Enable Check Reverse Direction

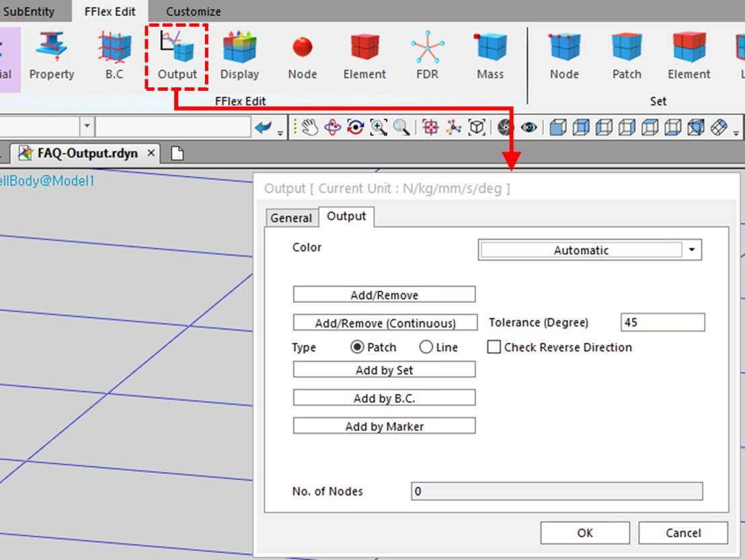point(494,347)
